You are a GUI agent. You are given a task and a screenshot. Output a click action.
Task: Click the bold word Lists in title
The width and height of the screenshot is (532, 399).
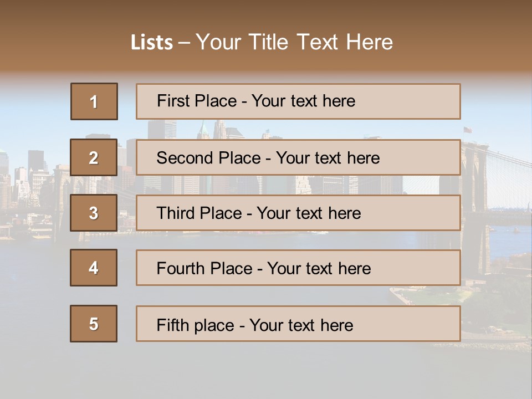pyautogui.click(x=152, y=43)
